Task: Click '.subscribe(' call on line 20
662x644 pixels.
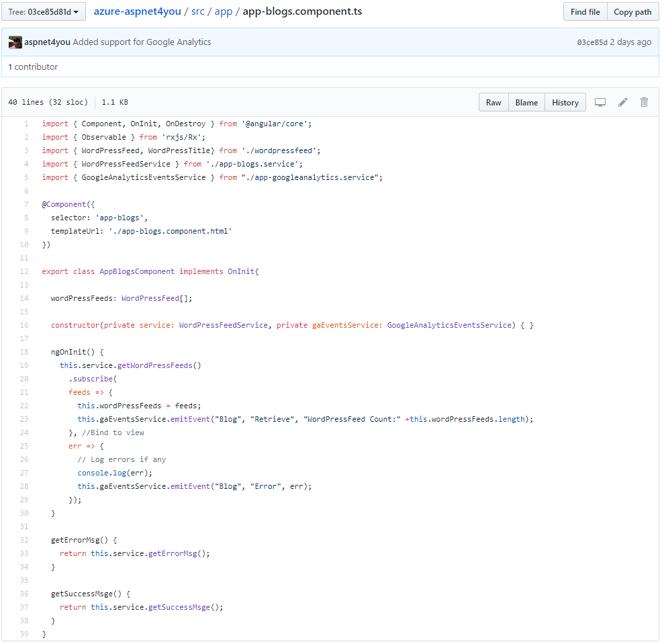Action: coord(93,379)
